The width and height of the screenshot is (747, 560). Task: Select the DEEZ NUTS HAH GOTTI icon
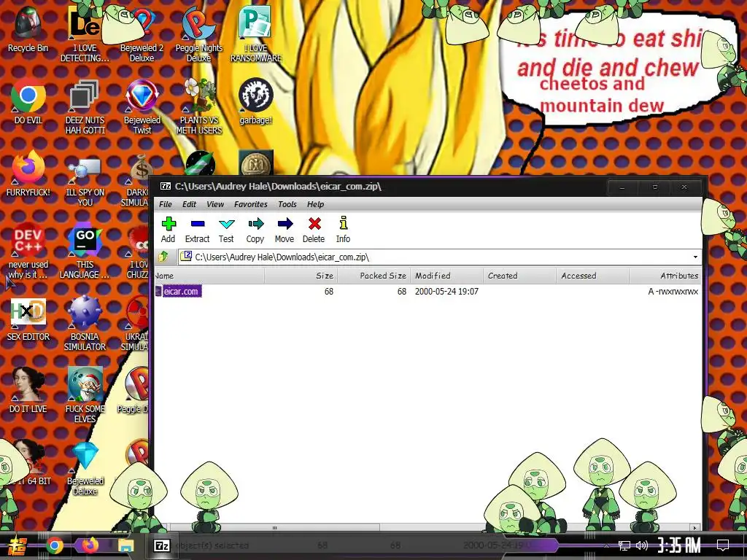[85, 106]
